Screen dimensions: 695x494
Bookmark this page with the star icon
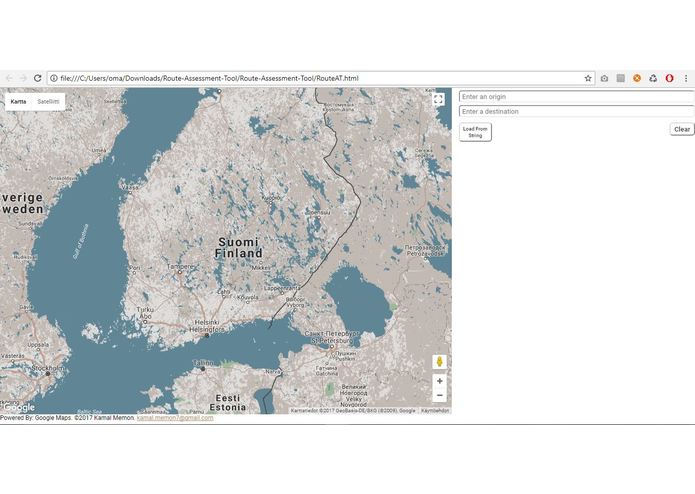point(588,78)
